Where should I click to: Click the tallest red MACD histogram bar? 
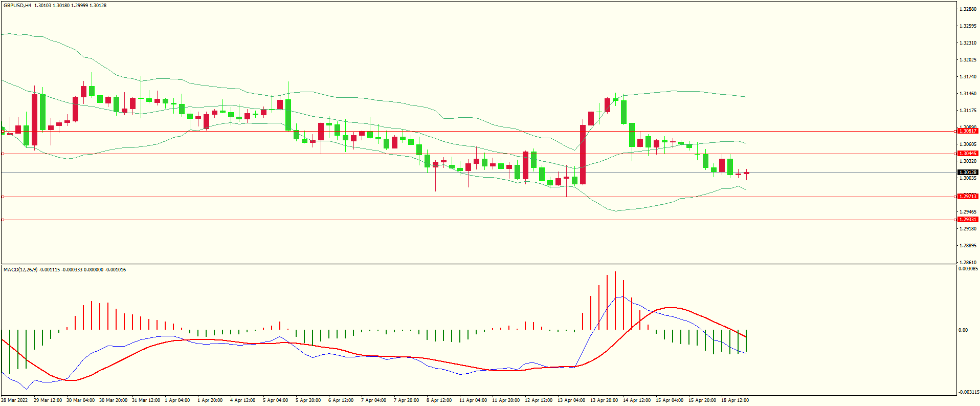click(615, 301)
